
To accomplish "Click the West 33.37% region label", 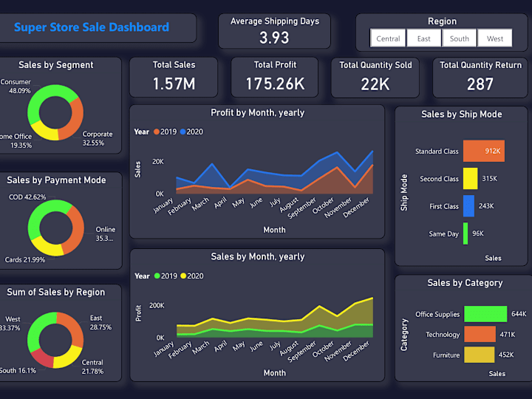I will (x=10, y=324).
